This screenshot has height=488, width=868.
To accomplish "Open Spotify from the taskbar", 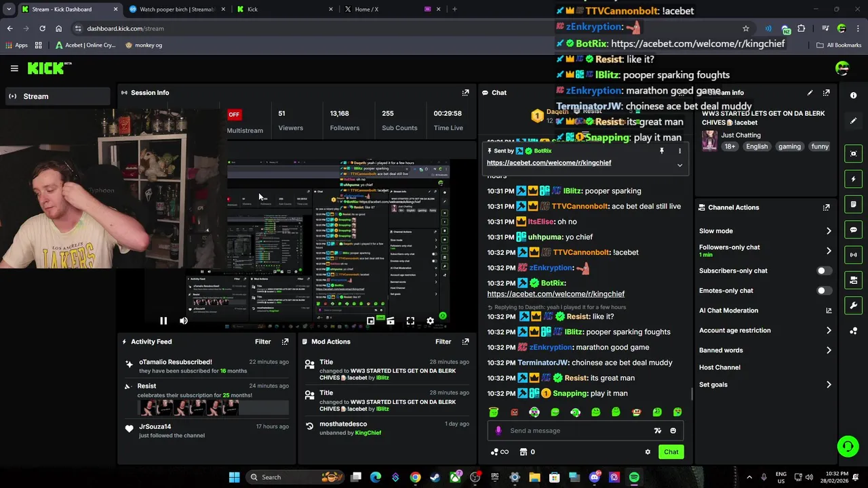I will coord(633,477).
